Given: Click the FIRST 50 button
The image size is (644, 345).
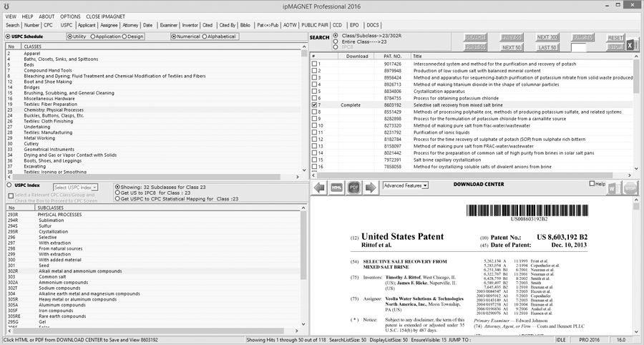Looking at the screenshot, I should tap(475, 47).
